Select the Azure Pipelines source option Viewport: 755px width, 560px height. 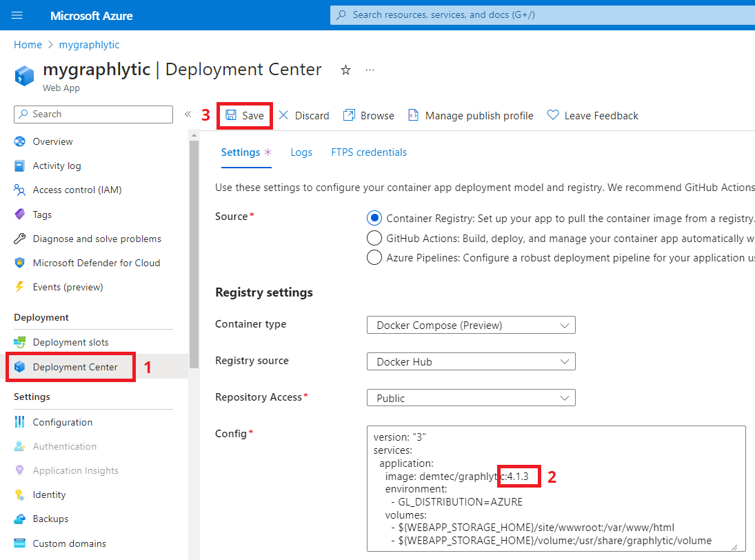tap(374, 257)
